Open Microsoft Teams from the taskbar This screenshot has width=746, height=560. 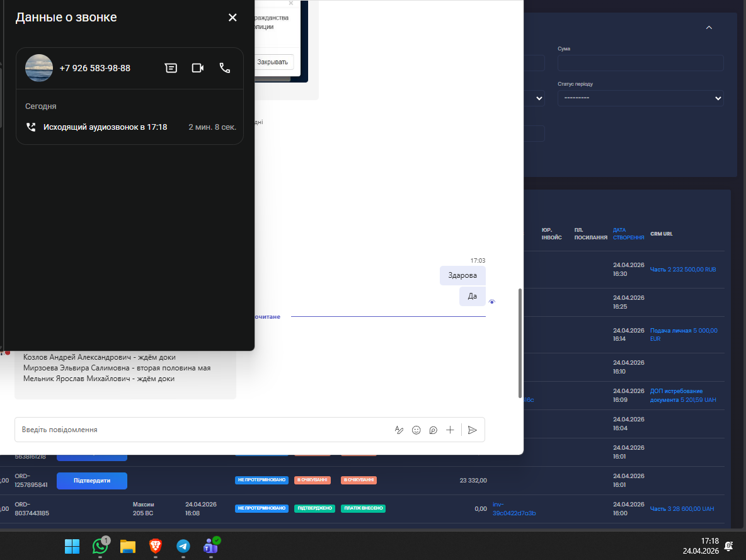click(211, 546)
